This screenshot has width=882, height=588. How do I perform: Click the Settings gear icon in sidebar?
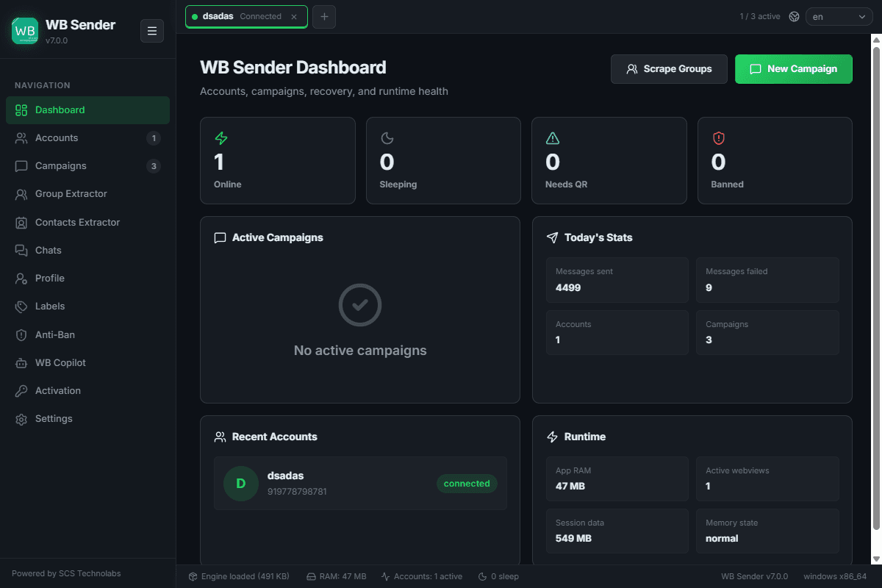pos(21,419)
